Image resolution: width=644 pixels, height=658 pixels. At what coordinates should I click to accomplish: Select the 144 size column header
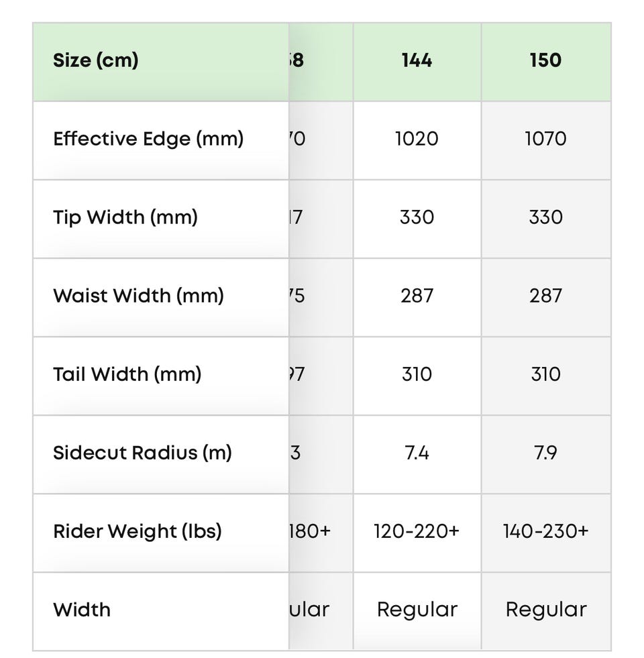click(x=417, y=60)
